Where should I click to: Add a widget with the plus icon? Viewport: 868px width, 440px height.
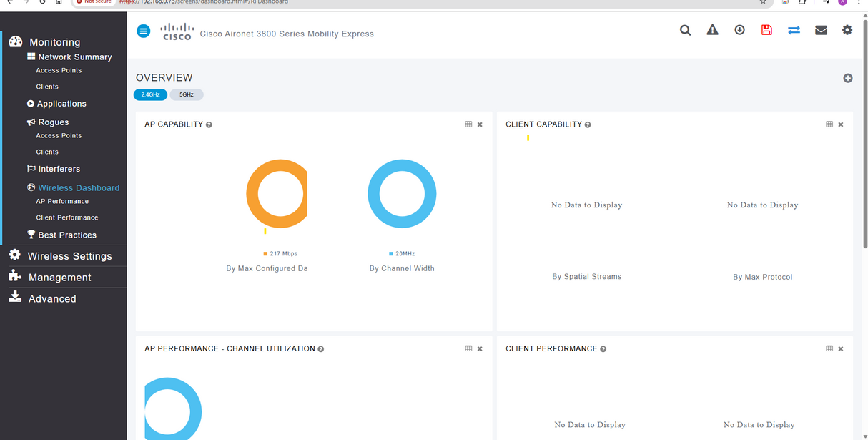[847, 78]
